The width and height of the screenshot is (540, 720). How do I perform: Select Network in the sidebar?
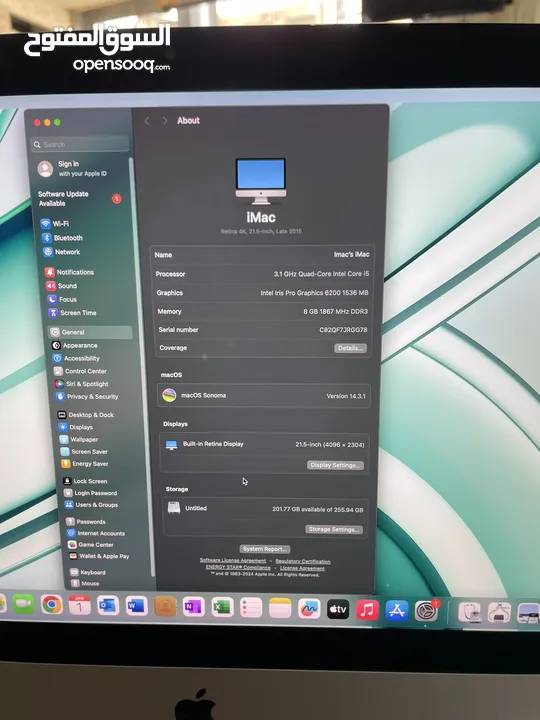(62, 252)
